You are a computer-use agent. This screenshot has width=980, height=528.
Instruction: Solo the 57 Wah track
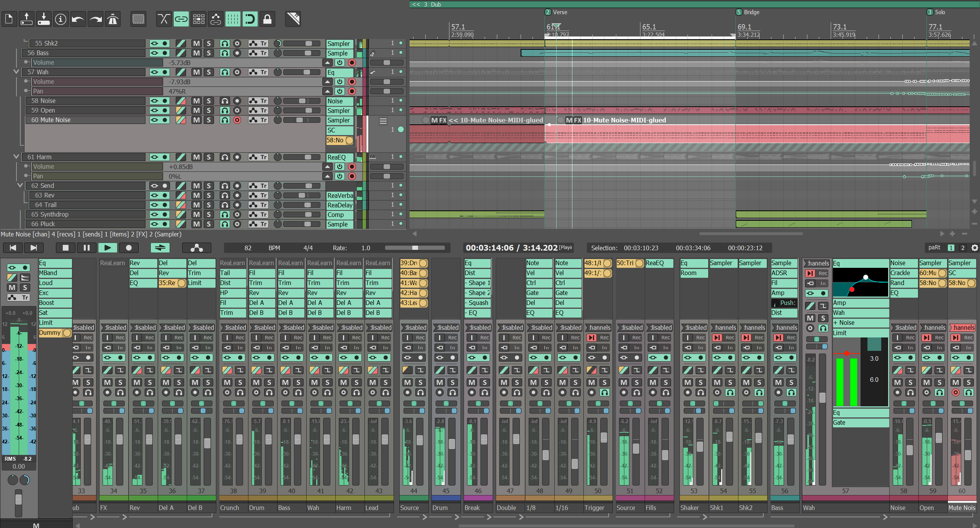(x=209, y=72)
